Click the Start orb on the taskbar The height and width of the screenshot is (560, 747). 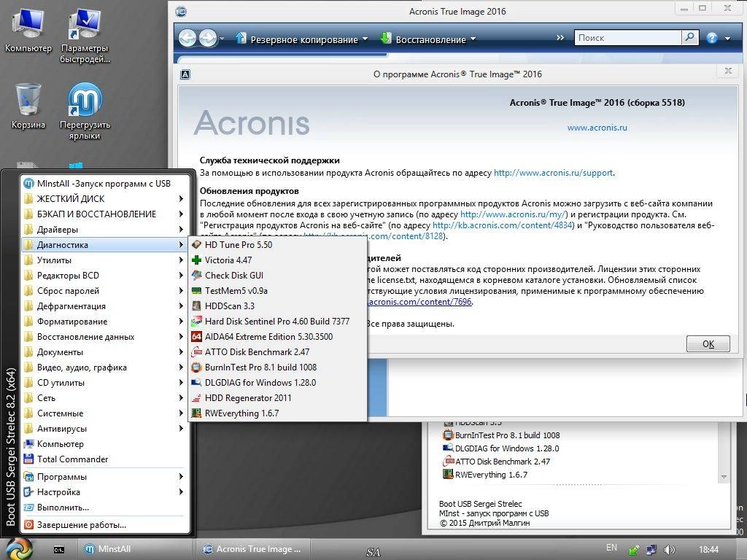click(x=18, y=548)
